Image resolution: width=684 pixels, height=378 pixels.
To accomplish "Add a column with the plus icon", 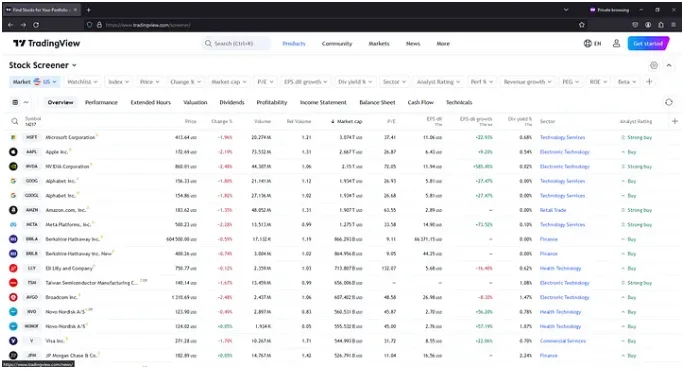I will coord(675,121).
